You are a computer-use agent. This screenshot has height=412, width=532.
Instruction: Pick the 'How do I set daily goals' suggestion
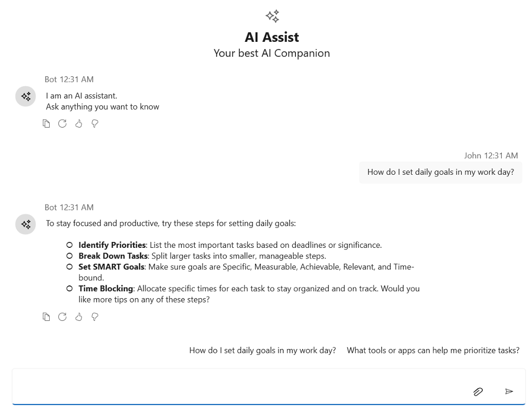tap(263, 350)
